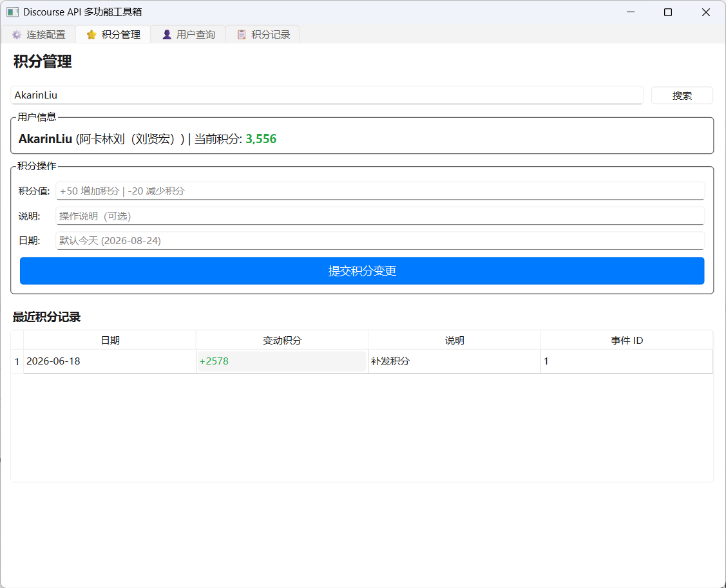726x588 pixels.
Task: Click the user icon on 用户查询 tab
Action: [167, 35]
